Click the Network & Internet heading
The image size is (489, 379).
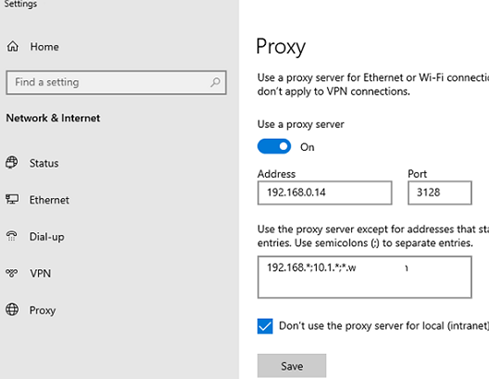pos(53,118)
